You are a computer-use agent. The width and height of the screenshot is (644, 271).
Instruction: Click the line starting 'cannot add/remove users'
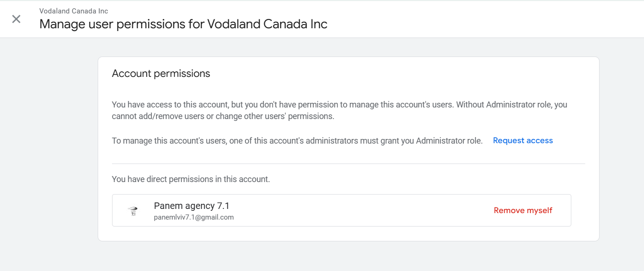[223, 116]
